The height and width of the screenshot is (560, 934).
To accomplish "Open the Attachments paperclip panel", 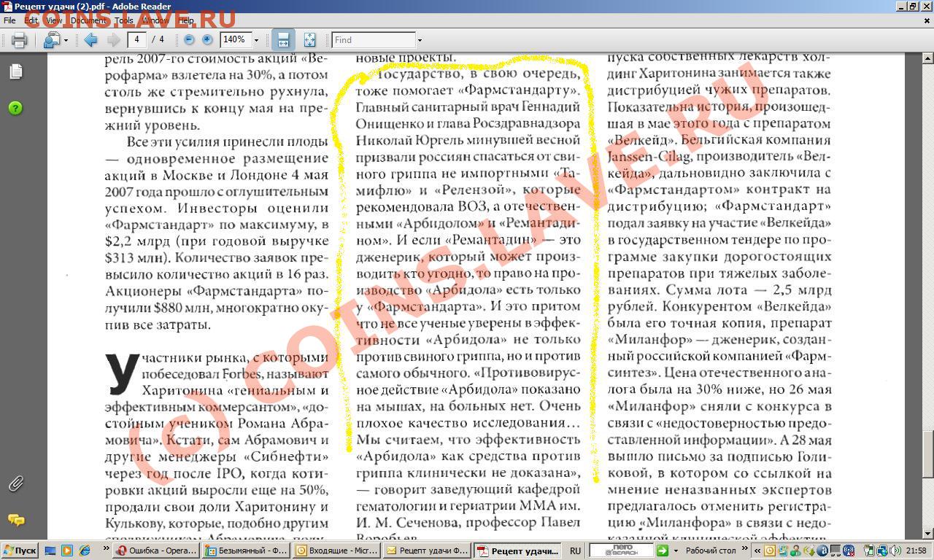I will pos(15,483).
